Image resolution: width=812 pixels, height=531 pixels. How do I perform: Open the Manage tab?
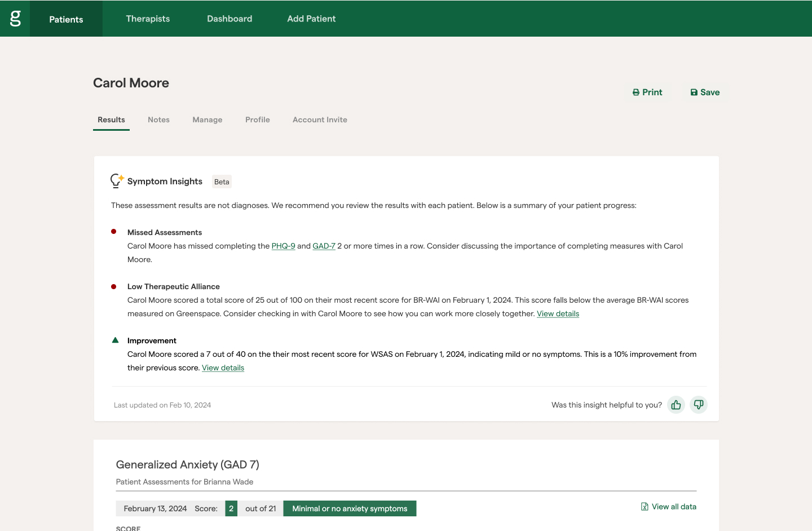point(207,120)
